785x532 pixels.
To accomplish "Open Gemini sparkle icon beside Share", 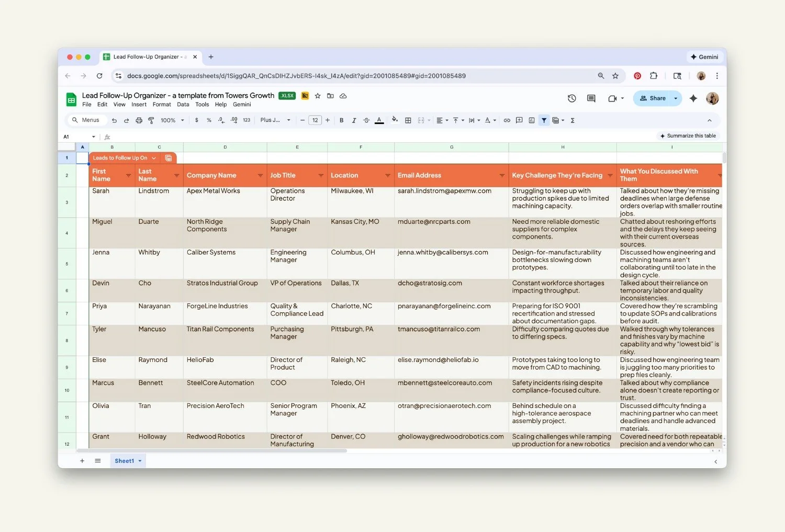I will coord(693,98).
